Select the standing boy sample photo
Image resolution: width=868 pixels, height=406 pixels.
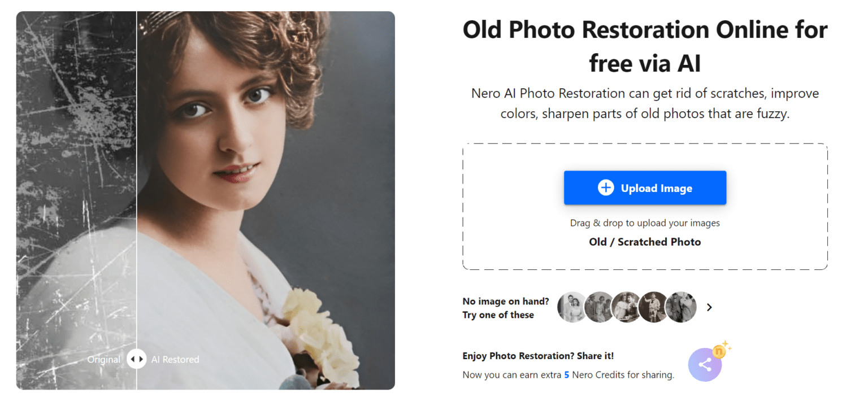click(654, 307)
